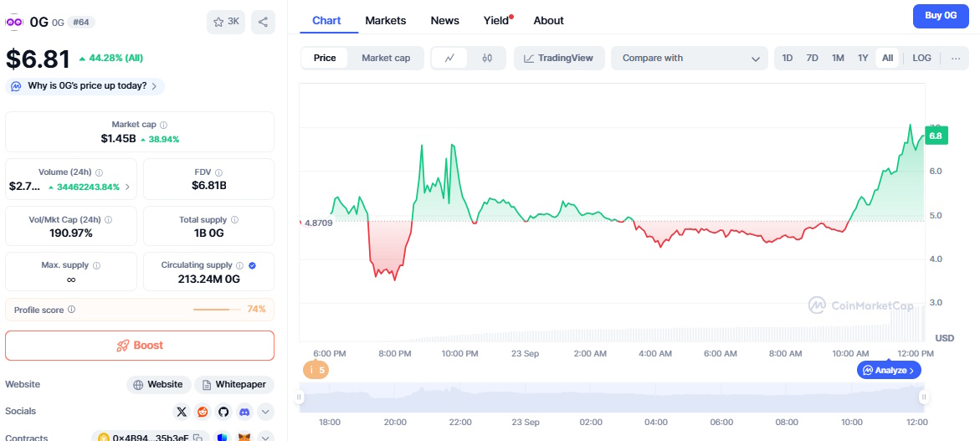Viewport: 980px width, 441px height.
Task: Show Vol/Mkt Cap (24h) info icon
Action: tap(109, 220)
